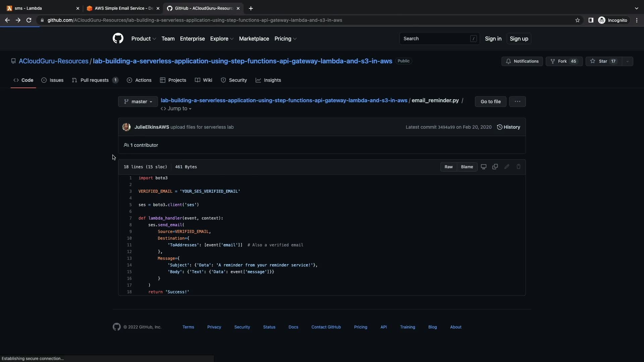The image size is (644, 362).
Task: Expand the Jump to dropdown
Action: (x=176, y=109)
